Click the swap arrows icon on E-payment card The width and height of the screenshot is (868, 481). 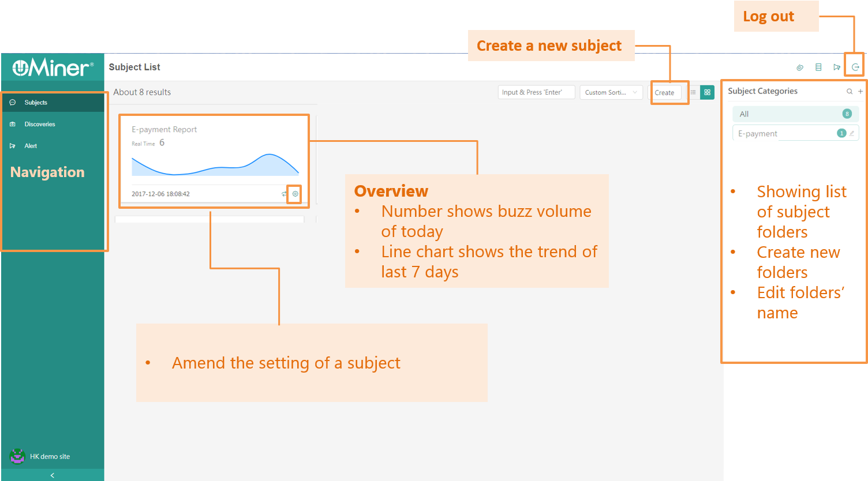[x=284, y=194]
